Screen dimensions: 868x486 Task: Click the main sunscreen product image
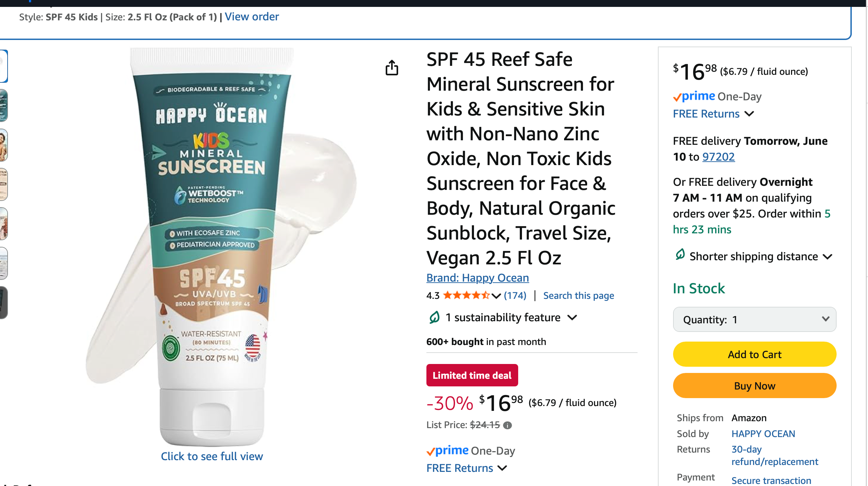[x=212, y=241]
